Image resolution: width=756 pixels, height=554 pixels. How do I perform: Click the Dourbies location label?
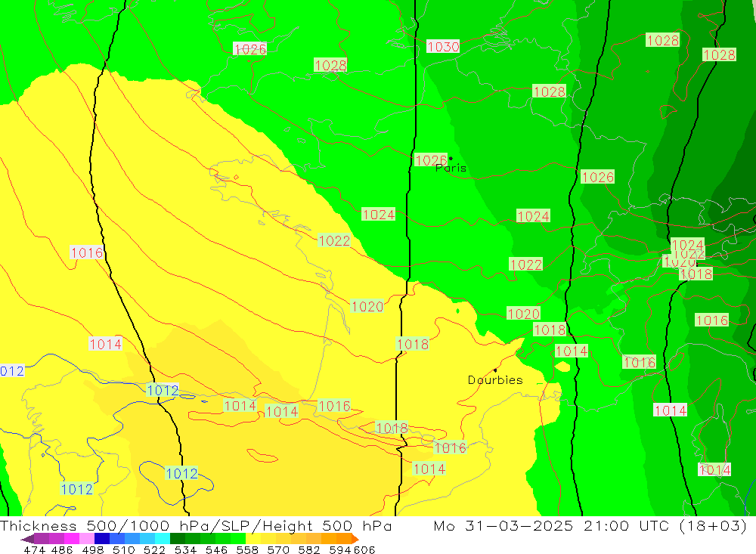pyautogui.click(x=495, y=380)
